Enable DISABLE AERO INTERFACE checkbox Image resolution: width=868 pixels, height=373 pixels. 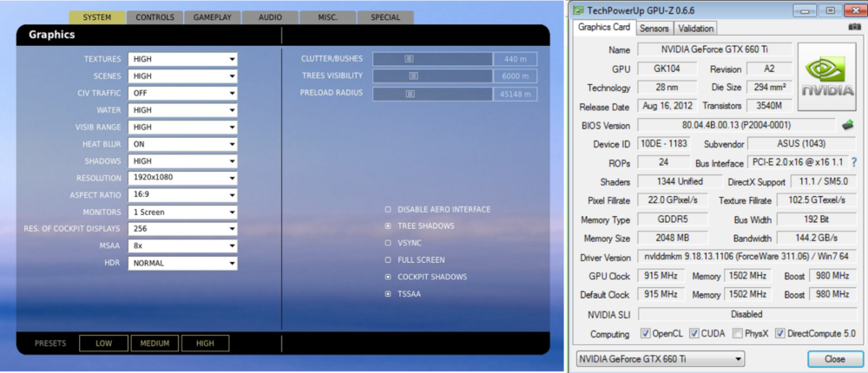(x=388, y=210)
